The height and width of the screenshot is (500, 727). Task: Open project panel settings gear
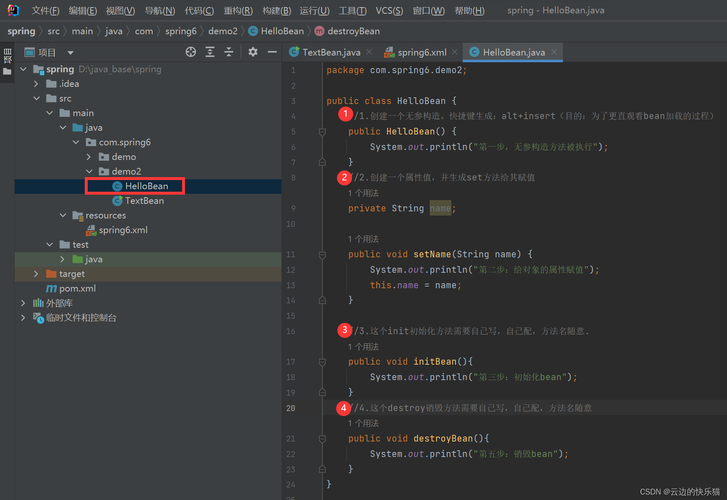[253, 52]
